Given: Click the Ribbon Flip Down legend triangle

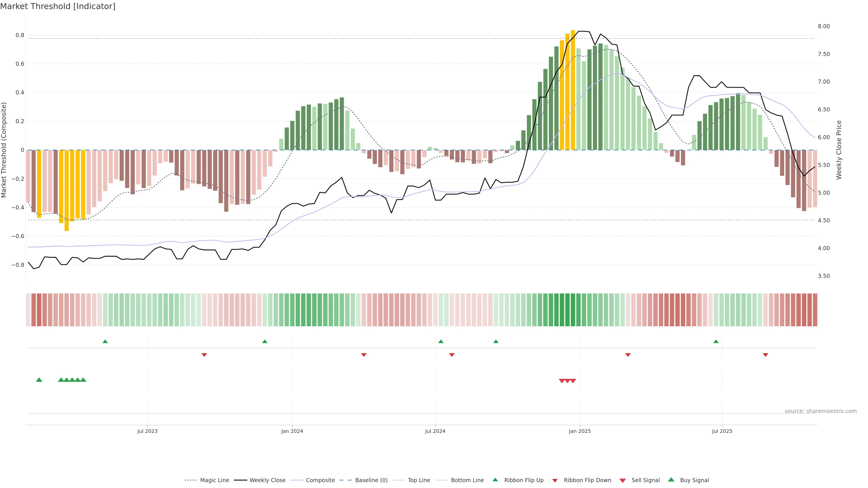Looking at the screenshot, I should [555, 480].
